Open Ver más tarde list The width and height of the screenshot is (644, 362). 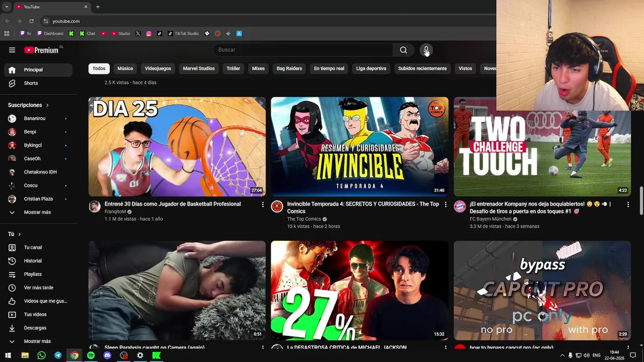click(x=38, y=288)
